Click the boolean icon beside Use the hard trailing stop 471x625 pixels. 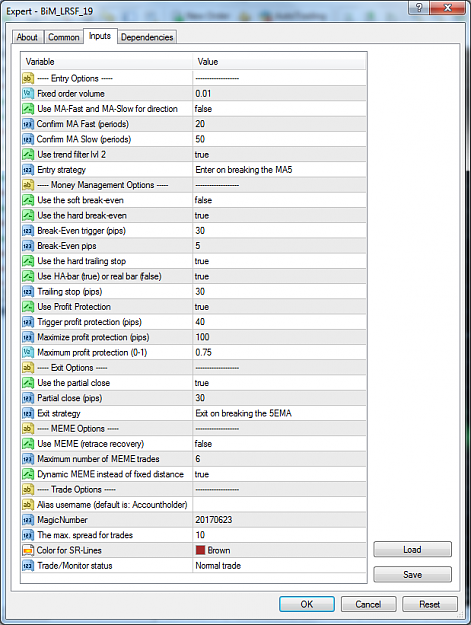pos(28,261)
